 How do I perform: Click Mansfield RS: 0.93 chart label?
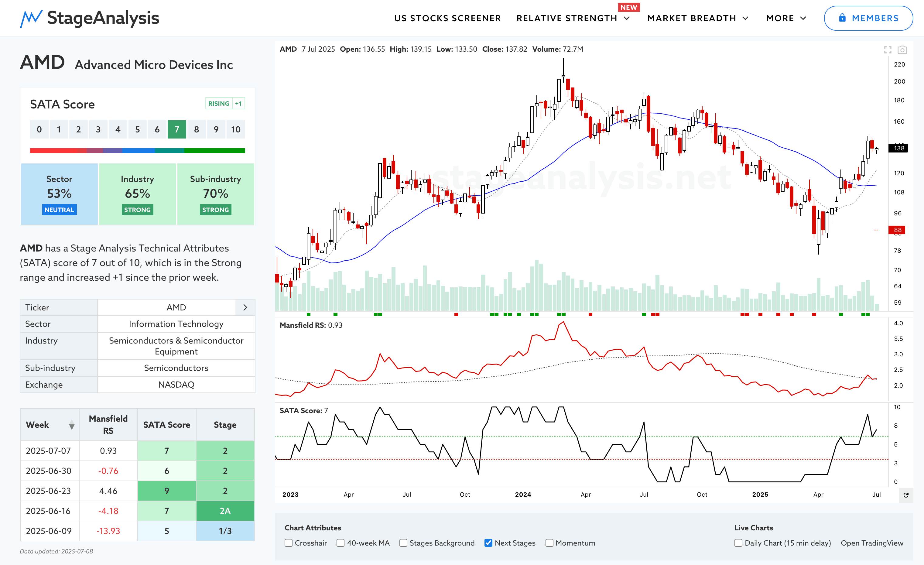tap(311, 325)
